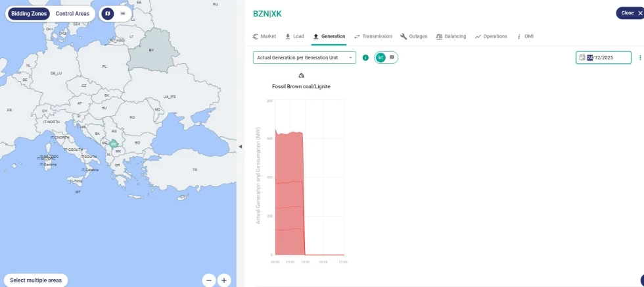644x287 pixels.
Task: Click the calendar icon in date field
Action: click(x=582, y=58)
